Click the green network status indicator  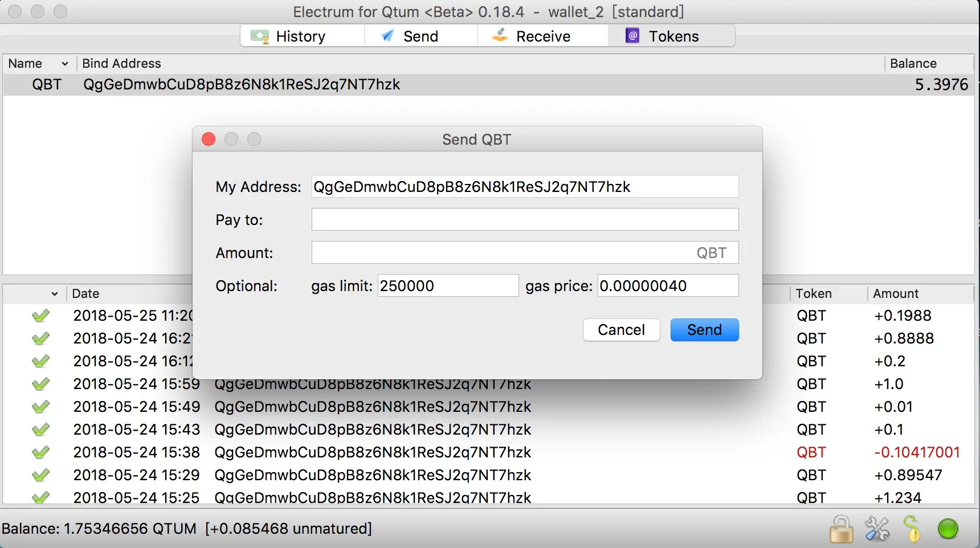948,529
